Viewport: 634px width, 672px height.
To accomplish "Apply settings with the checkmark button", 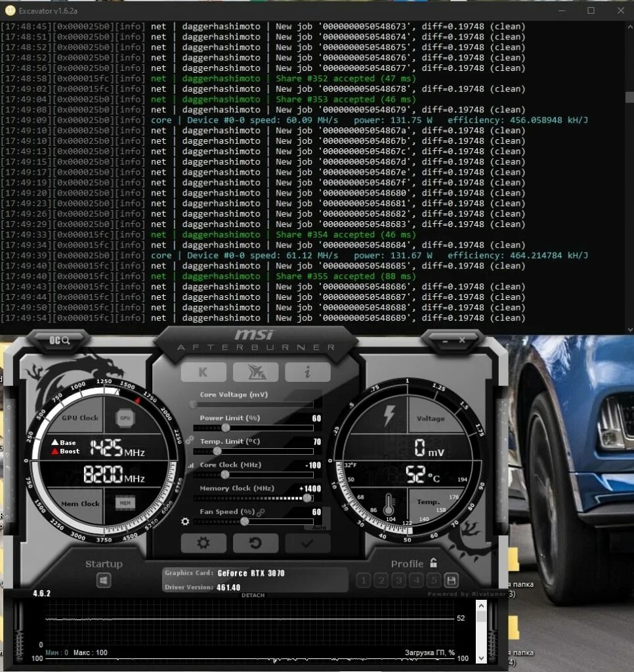I will point(307,543).
